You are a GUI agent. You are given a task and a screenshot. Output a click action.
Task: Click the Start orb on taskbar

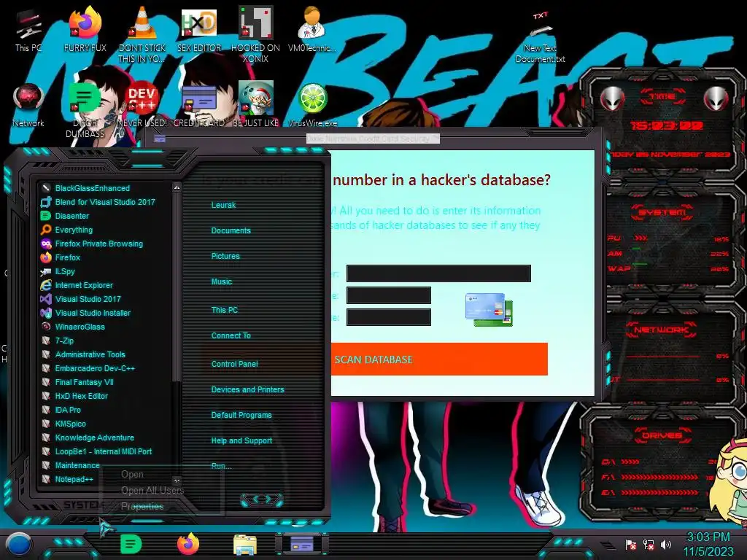pyautogui.click(x=18, y=545)
